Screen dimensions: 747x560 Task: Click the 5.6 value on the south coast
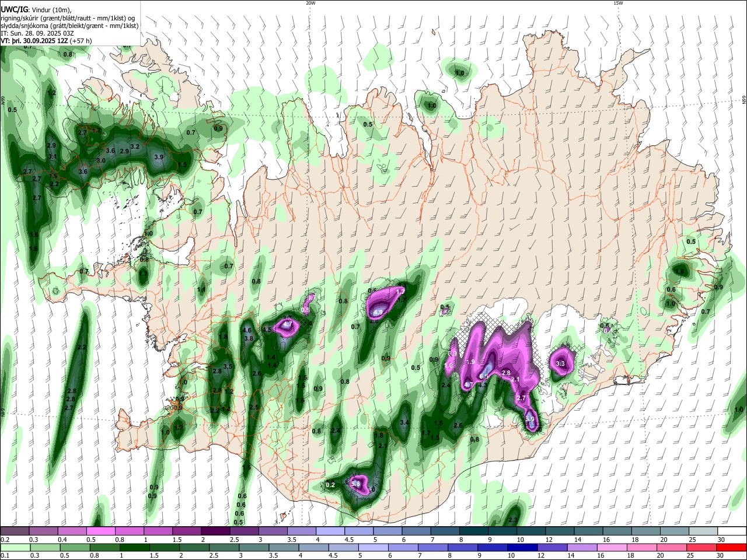(x=355, y=484)
